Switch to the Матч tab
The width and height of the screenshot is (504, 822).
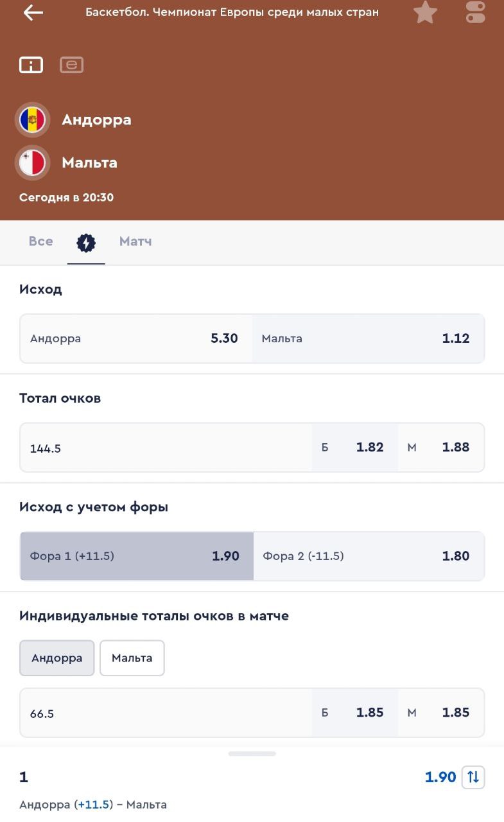click(x=135, y=241)
